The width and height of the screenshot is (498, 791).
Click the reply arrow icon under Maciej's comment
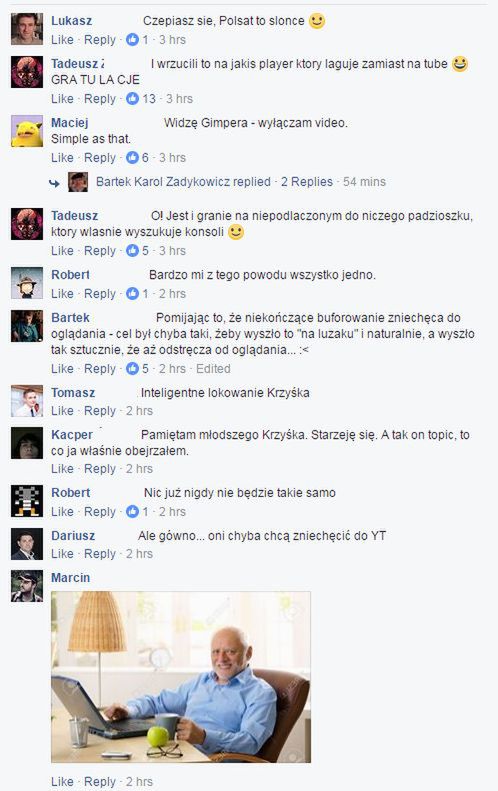click(54, 184)
